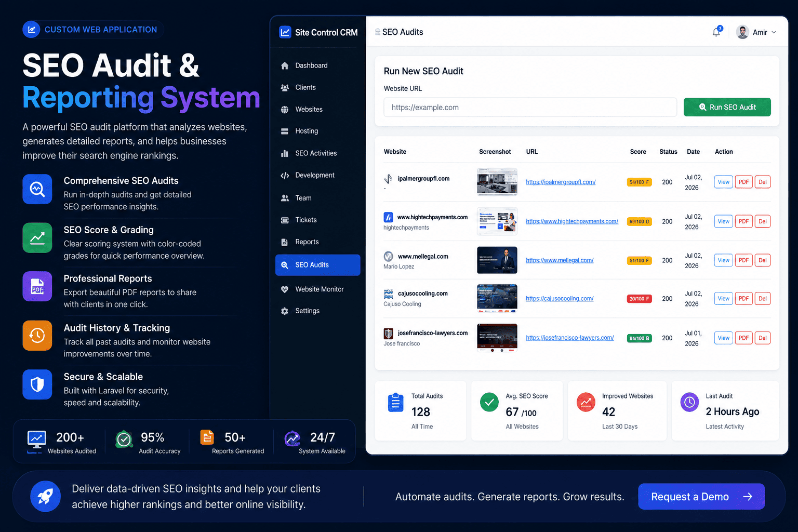Download PDF for cajusocooling.com audit
Viewport: 798px width, 532px height.
744,299
